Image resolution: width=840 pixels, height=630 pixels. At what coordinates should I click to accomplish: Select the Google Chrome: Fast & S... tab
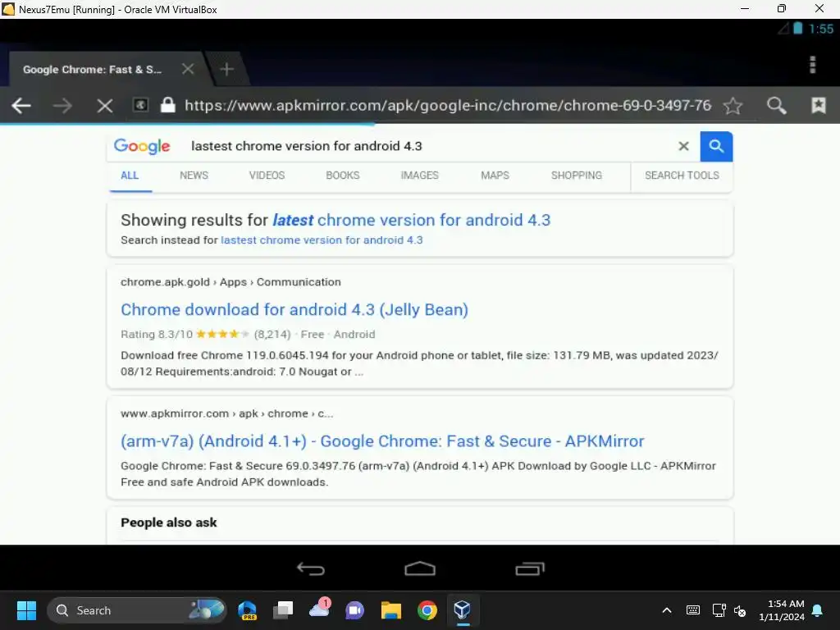point(92,69)
